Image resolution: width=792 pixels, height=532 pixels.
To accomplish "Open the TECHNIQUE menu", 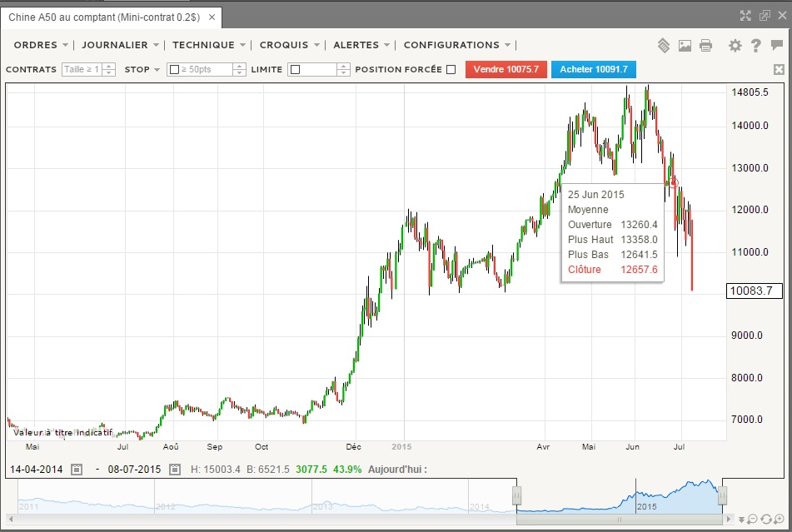I will [x=208, y=45].
